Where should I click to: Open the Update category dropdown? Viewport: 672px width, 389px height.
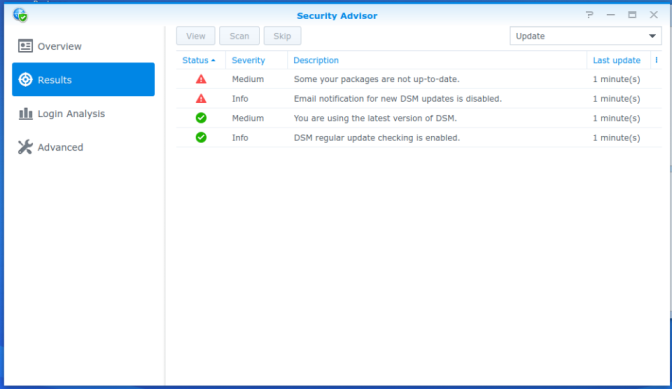point(585,36)
